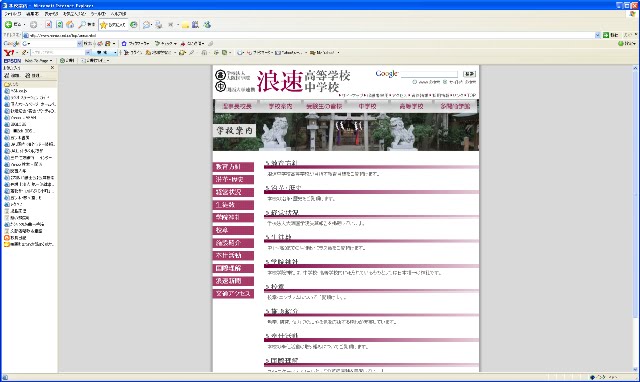This screenshot has width=640, height=382.
Task: Click the pencil icon on Yahoo toolbar
Action: pyautogui.click(x=24, y=53)
